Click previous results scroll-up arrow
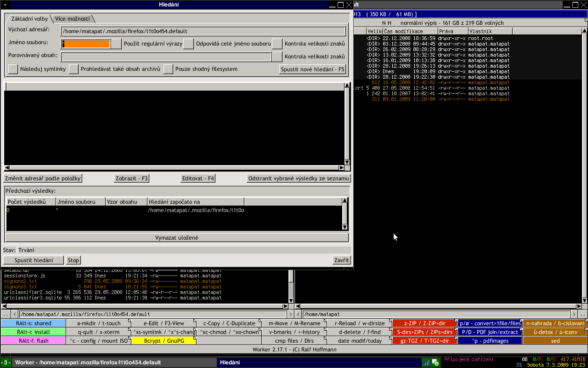588x368 pixels. point(345,201)
